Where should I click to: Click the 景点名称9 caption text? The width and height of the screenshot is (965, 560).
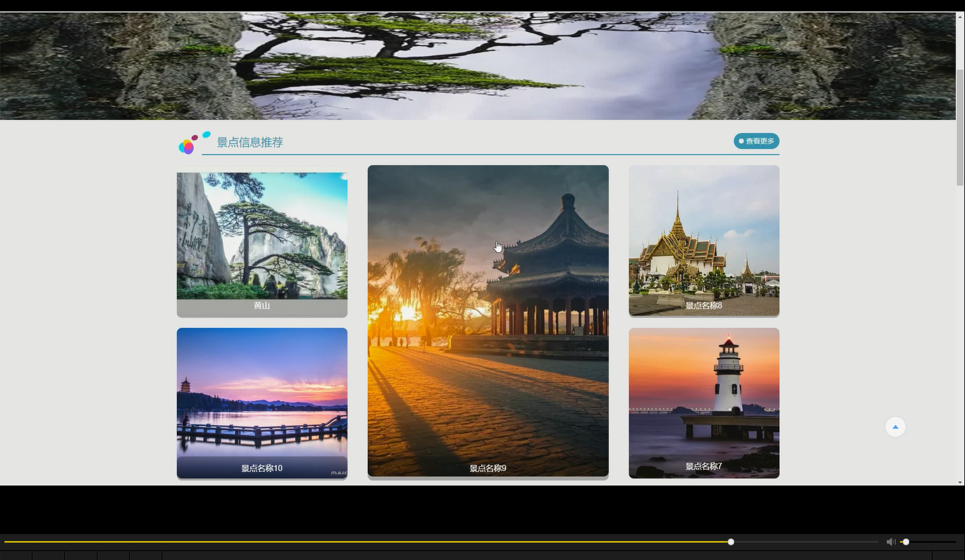click(488, 468)
